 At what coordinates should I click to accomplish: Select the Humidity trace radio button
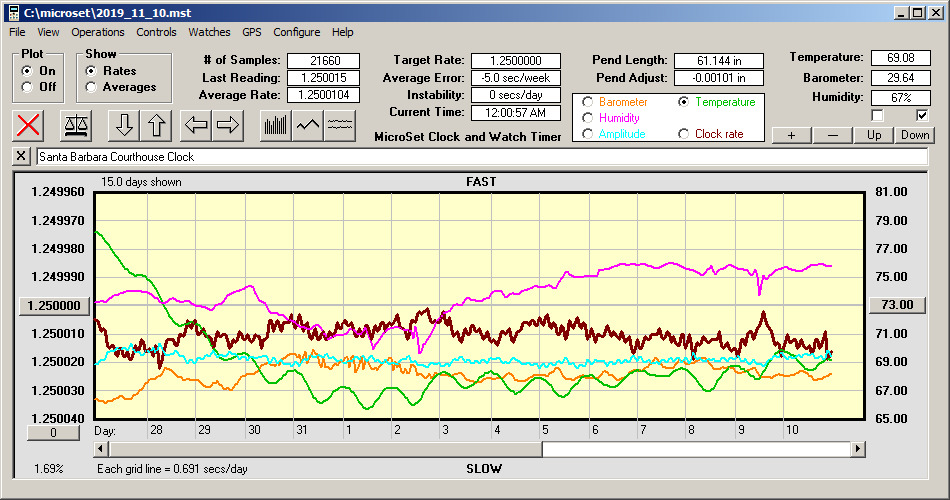[587, 118]
